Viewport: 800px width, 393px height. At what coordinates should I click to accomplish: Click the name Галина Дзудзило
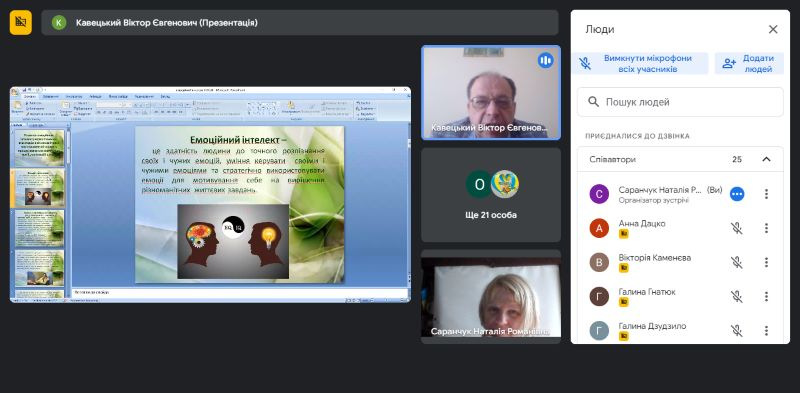point(652,326)
